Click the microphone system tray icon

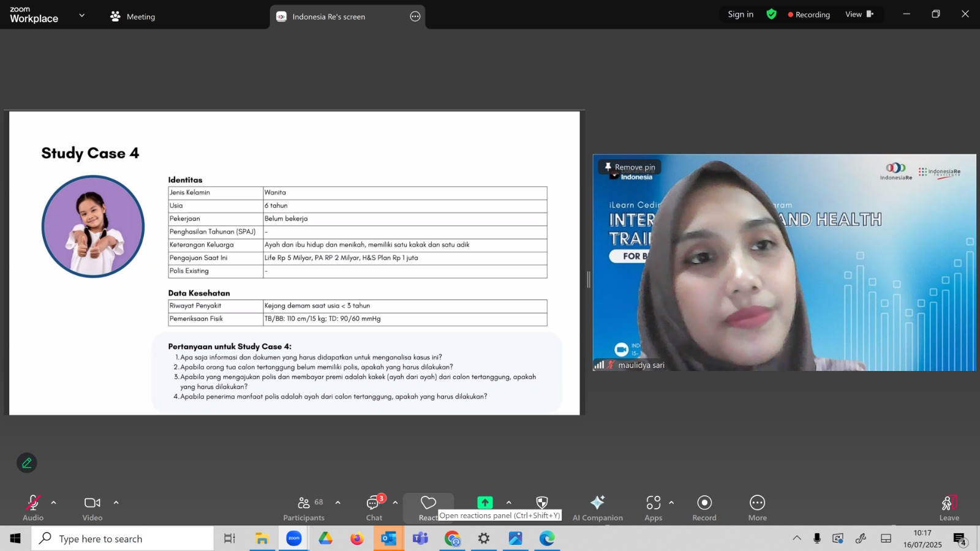click(817, 539)
